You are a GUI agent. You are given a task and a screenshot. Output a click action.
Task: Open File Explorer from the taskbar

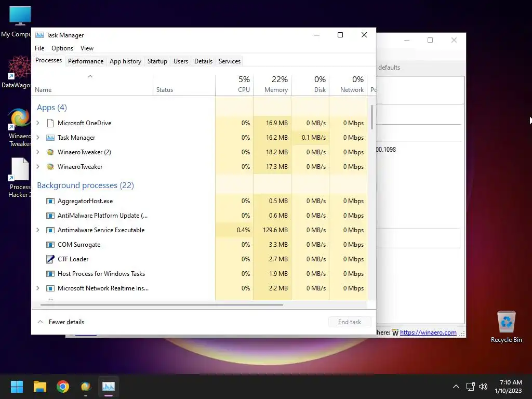tap(39, 387)
